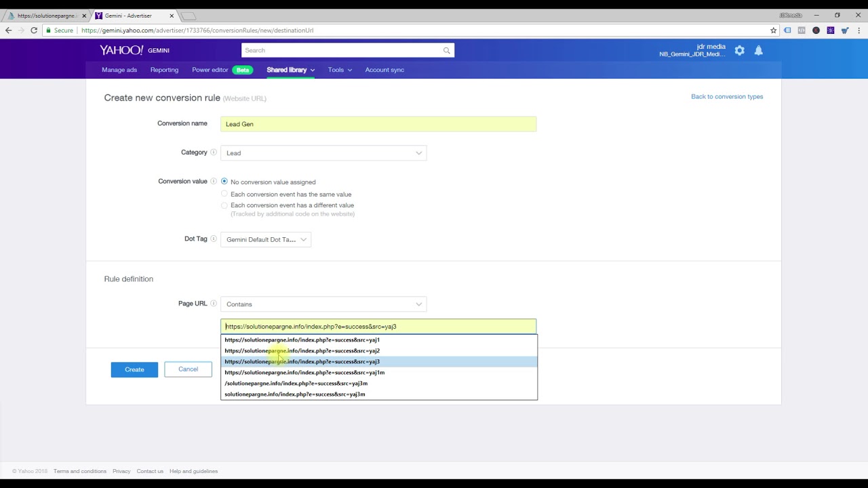This screenshot has height=488, width=868.
Task: Choose suggestion ending in src=yaj1
Action: [378, 340]
